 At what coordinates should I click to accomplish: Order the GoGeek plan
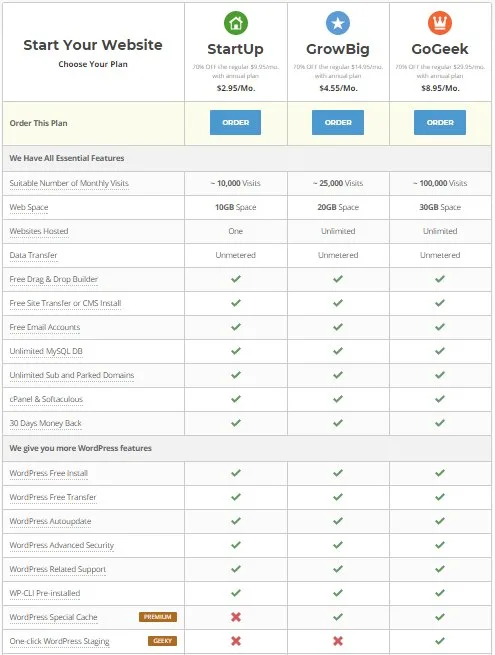pos(440,122)
